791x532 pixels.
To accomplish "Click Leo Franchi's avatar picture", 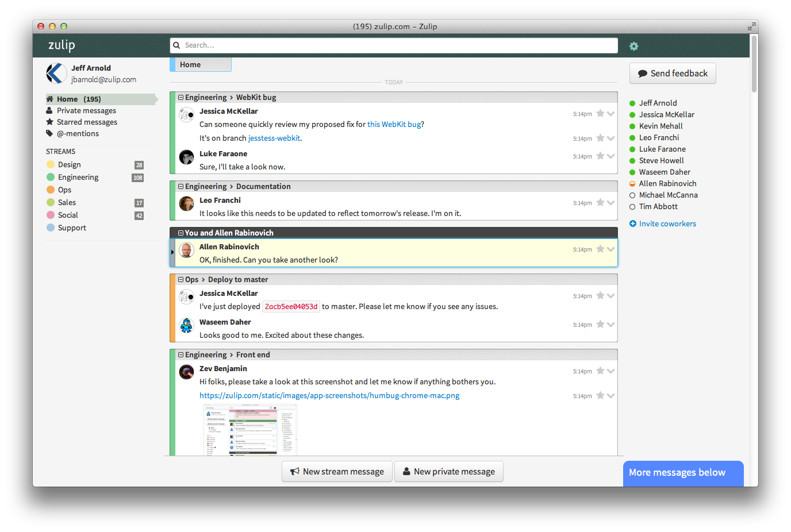I will (x=186, y=203).
